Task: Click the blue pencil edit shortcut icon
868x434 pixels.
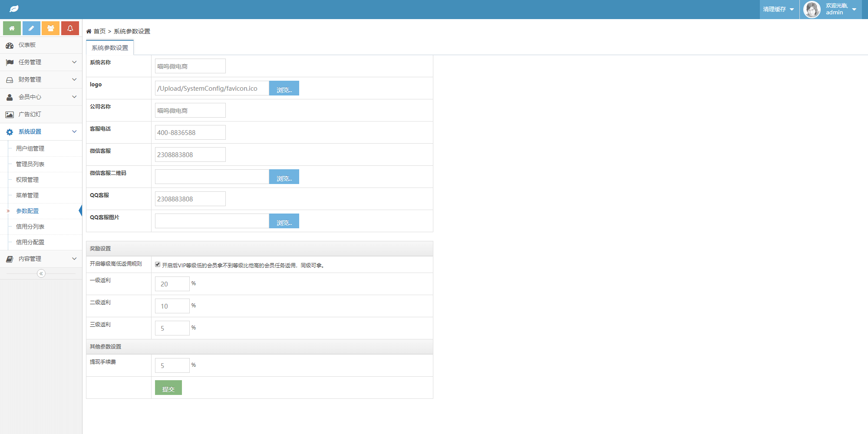Action: pos(31,28)
